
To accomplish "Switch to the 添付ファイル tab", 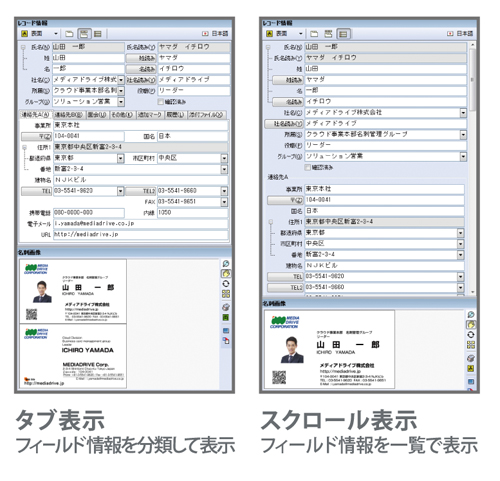I will tap(206, 115).
